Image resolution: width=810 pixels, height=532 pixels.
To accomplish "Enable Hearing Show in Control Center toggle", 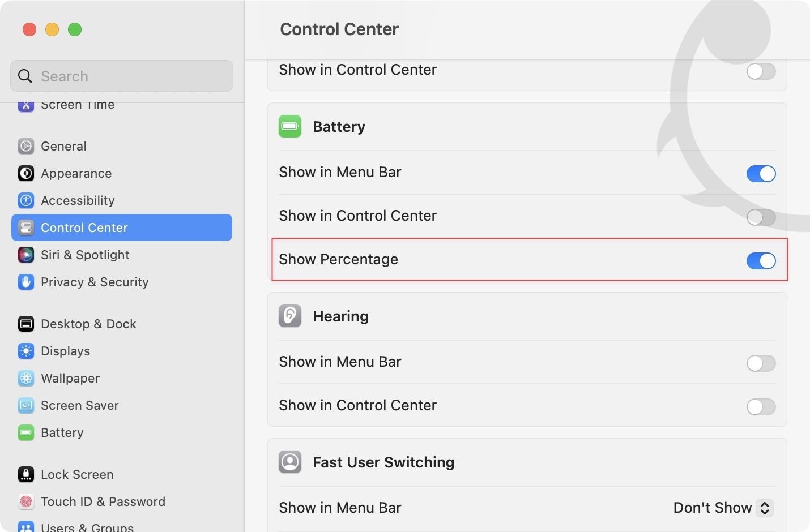I will click(761, 407).
